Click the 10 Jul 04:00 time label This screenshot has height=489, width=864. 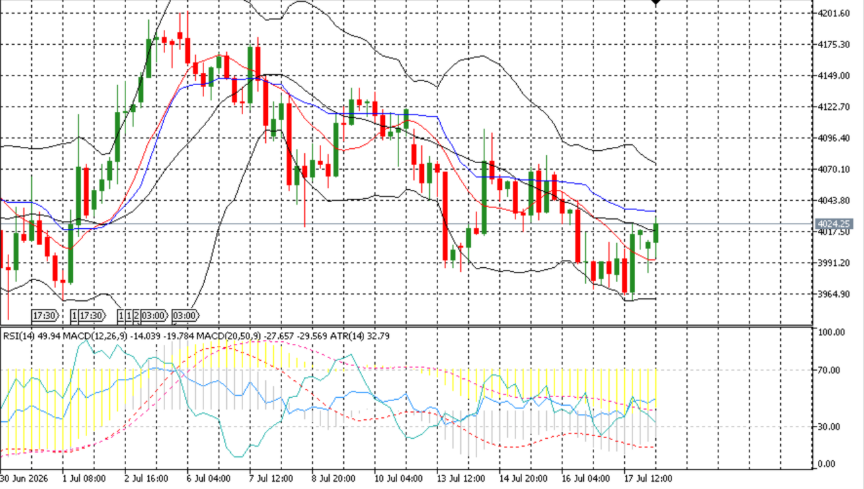398,479
